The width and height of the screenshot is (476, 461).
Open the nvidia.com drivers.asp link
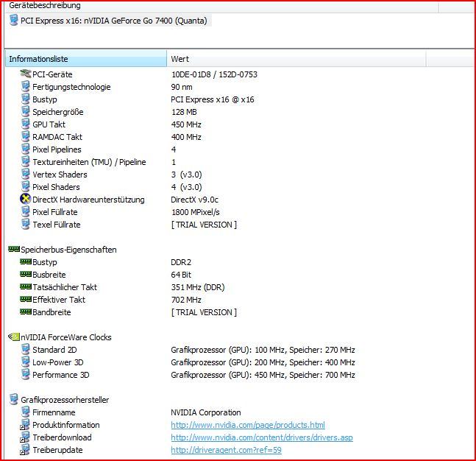coord(262,437)
